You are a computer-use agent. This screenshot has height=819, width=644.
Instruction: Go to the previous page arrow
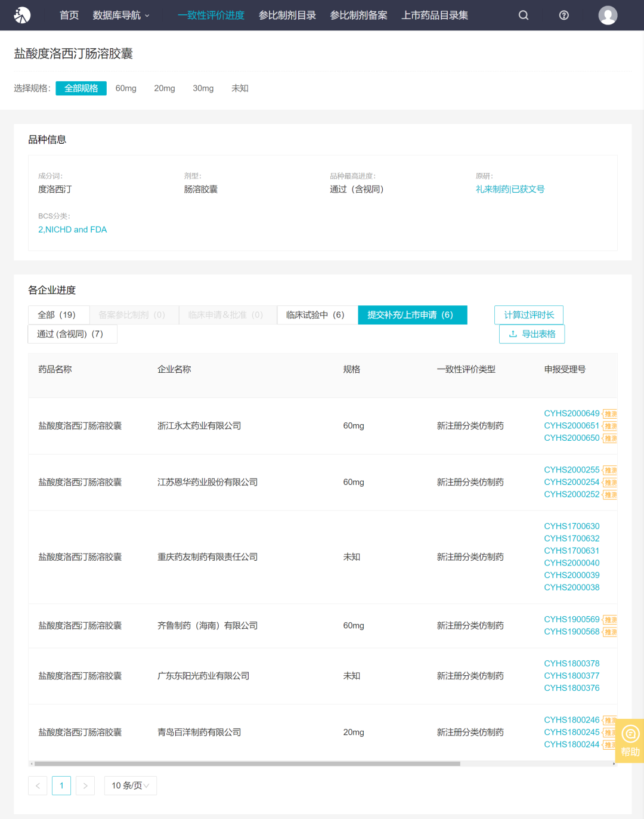(38, 786)
